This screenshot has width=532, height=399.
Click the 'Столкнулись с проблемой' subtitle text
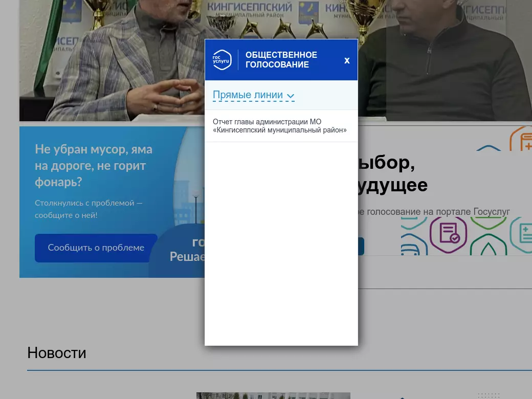point(88,209)
